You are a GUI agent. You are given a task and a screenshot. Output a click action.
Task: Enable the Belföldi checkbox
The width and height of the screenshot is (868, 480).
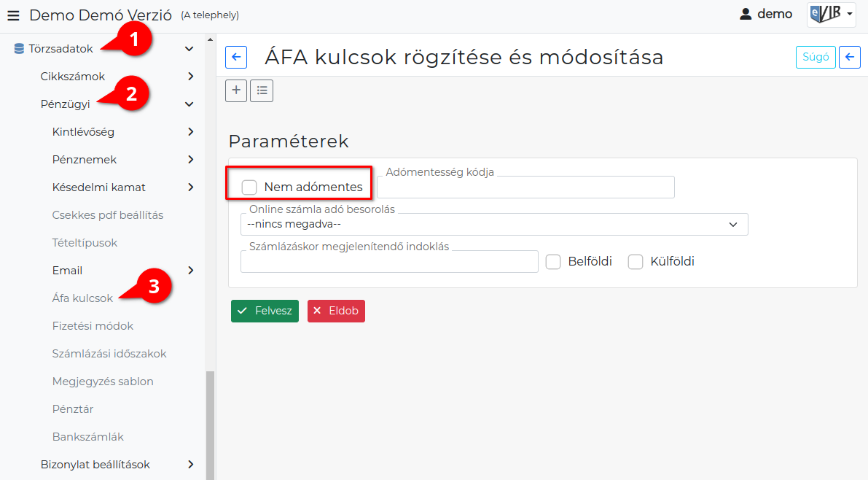point(553,262)
